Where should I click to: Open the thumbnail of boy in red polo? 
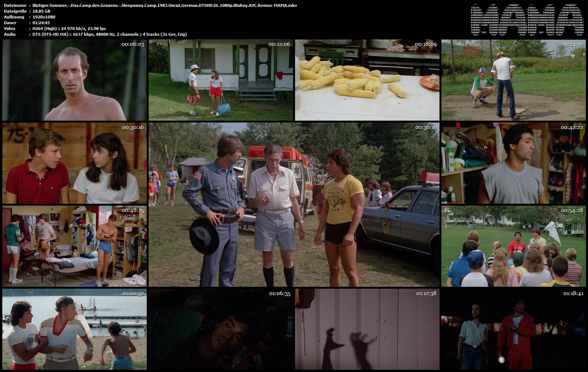[x=74, y=163]
